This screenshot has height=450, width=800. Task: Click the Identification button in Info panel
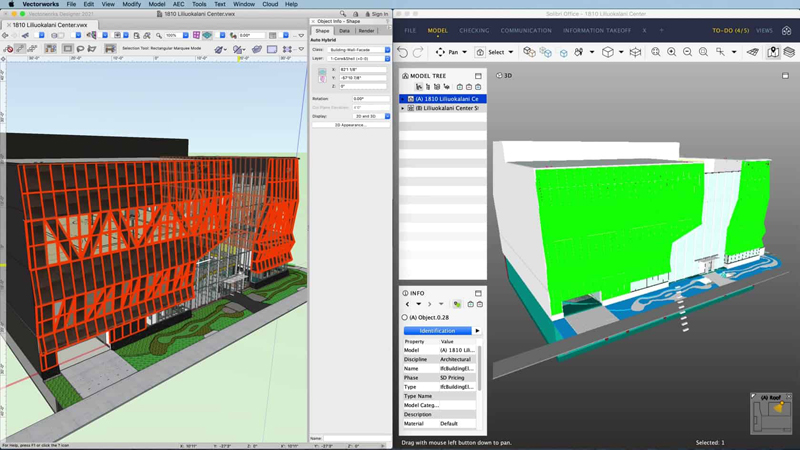[437, 331]
